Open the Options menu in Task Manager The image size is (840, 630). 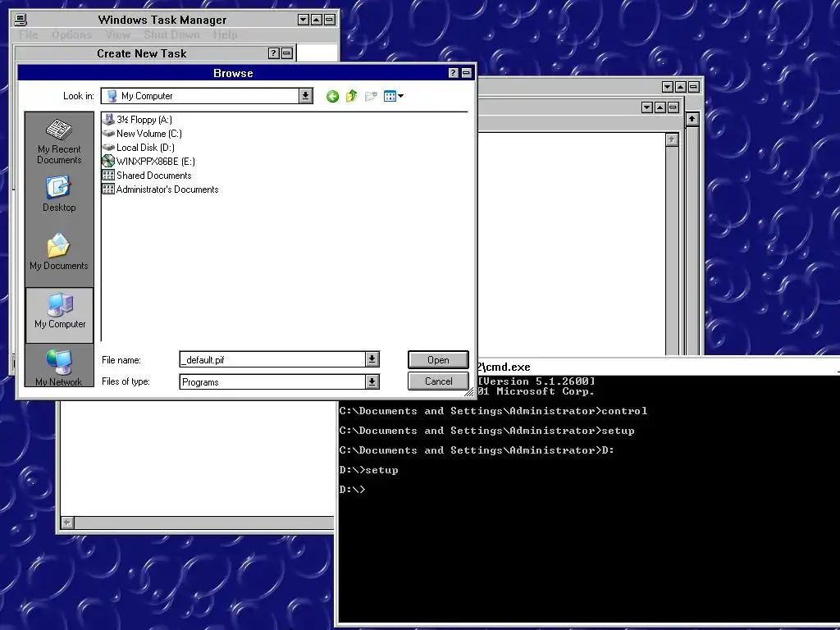(72, 34)
